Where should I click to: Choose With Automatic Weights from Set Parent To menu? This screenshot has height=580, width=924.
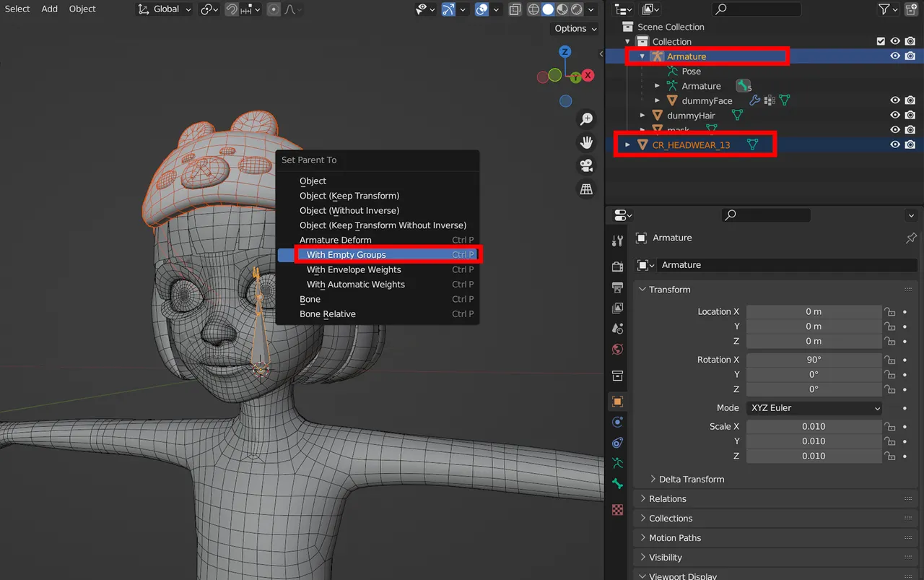(355, 284)
